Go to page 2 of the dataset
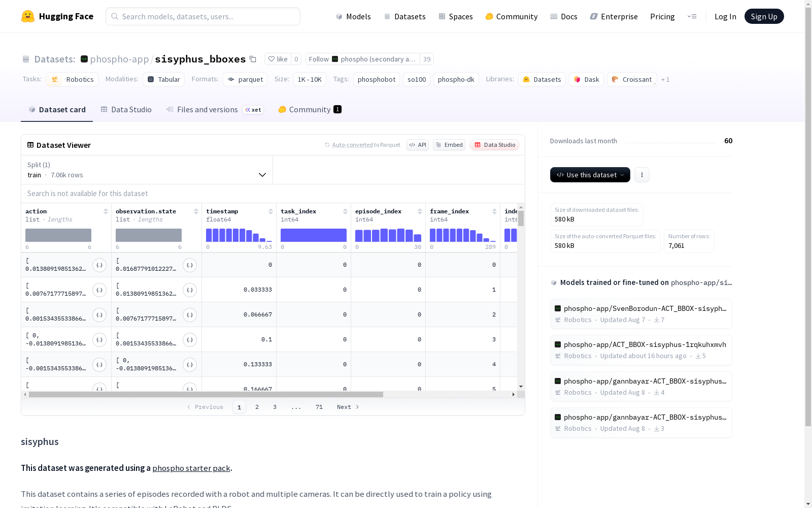Image resolution: width=812 pixels, height=508 pixels. (x=257, y=407)
